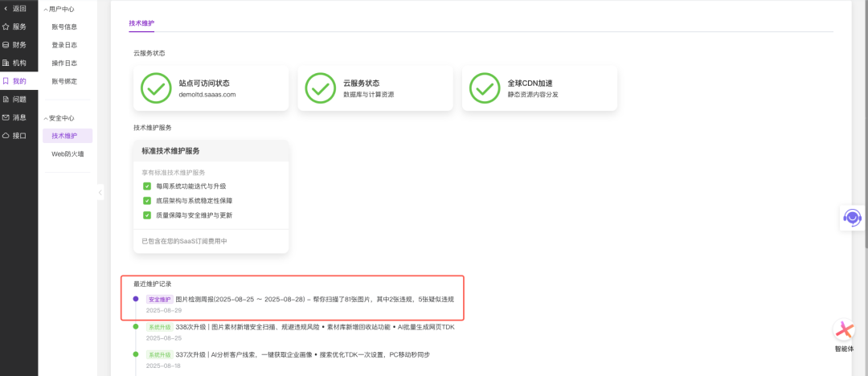Collapse the 安全中心 section
This screenshot has width=868, height=376.
[59, 118]
